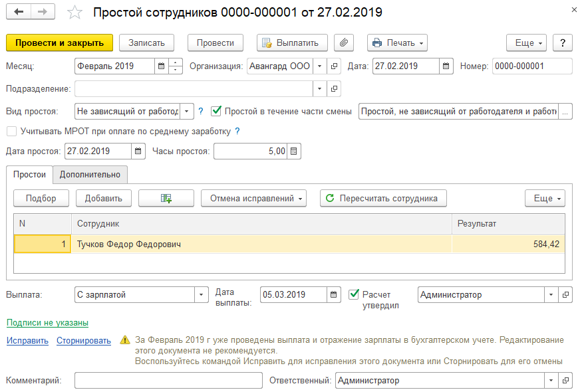This screenshot has width=582, height=392.
Task: Expand the Выплата dropdown
Action: [201, 295]
